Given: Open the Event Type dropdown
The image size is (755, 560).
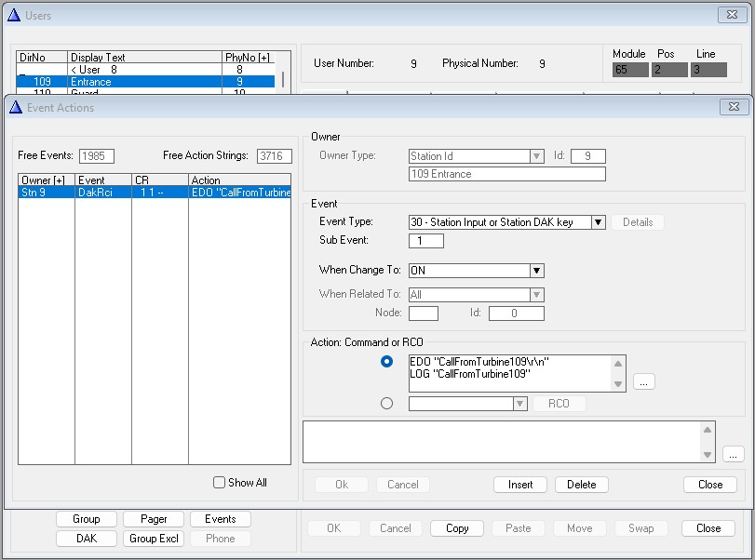Looking at the screenshot, I should coord(598,222).
